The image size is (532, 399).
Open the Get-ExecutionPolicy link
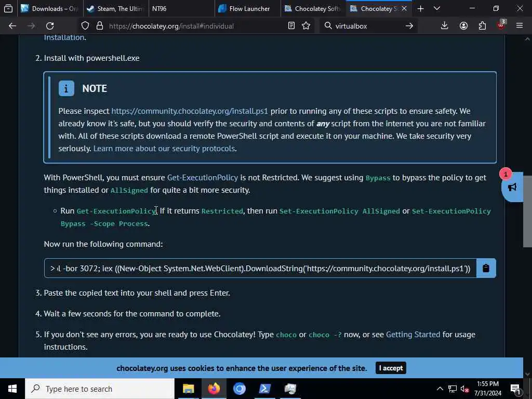[203, 178]
